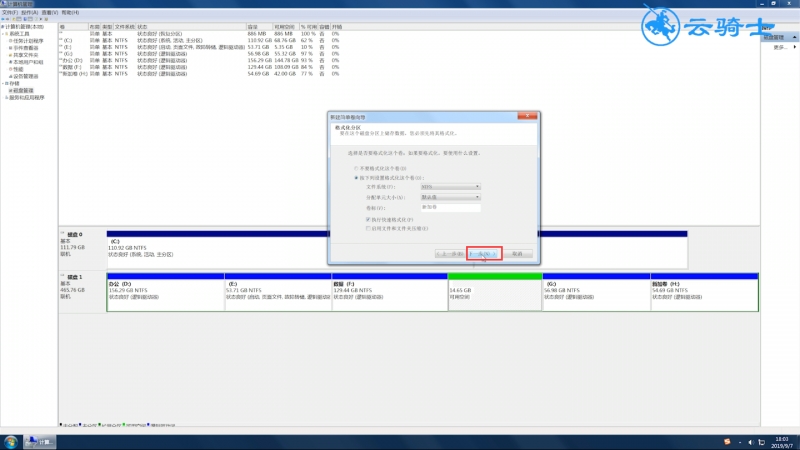Select 设备管理器 in the left tree

click(x=27, y=75)
